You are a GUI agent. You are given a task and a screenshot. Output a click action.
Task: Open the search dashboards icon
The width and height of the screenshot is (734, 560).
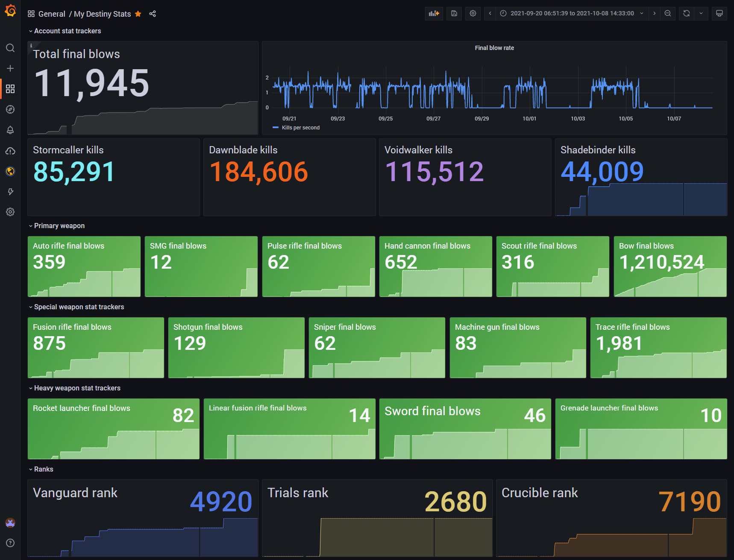10,48
